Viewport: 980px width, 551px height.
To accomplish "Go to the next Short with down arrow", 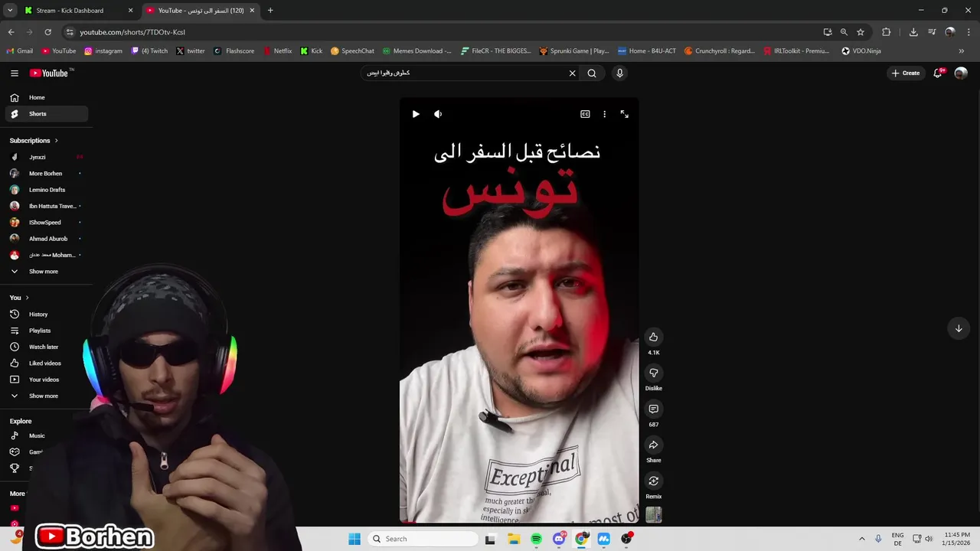I will 959,328.
